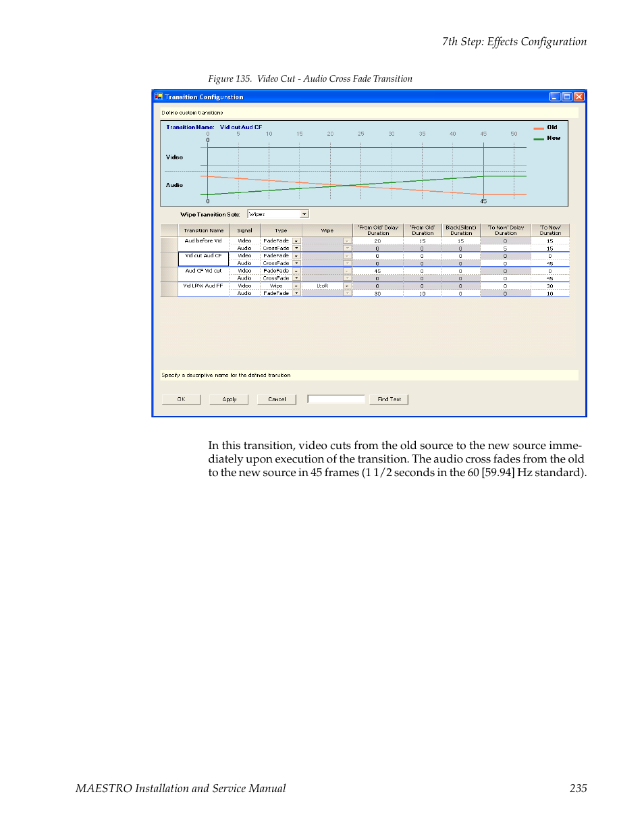Open Type dropdown for Vid cut Aud CF Video

point(296,256)
